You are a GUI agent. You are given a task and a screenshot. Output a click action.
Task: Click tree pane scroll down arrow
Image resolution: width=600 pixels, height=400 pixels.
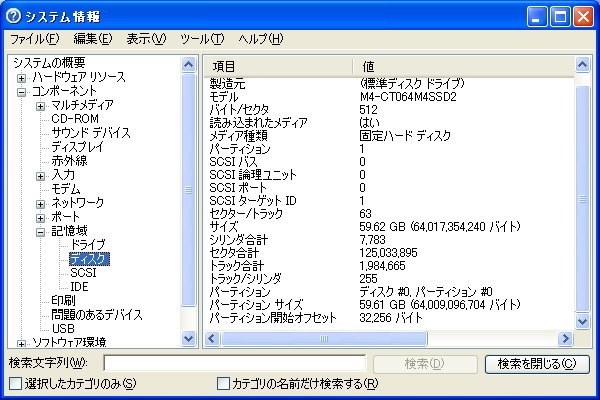click(x=188, y=338)
